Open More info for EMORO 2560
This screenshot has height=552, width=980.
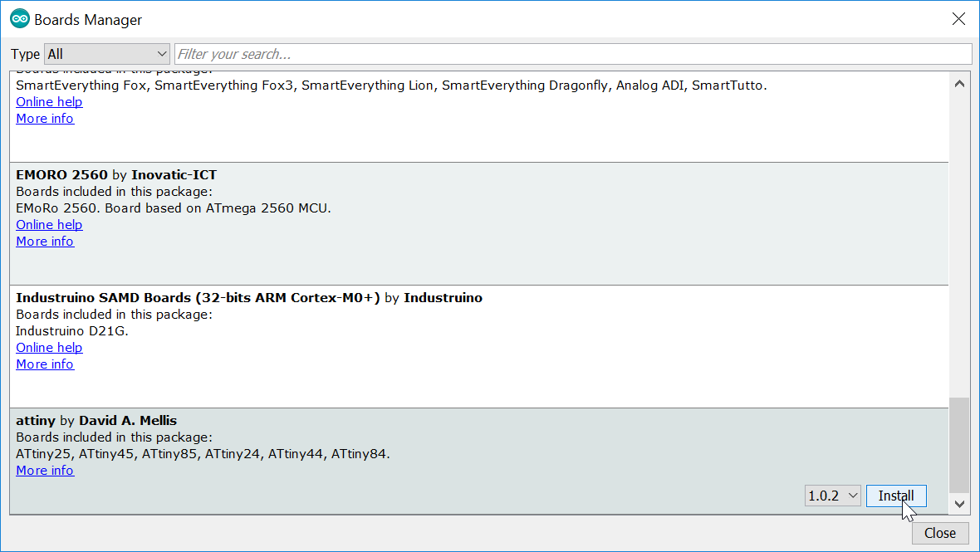click(x=45, y=242)
